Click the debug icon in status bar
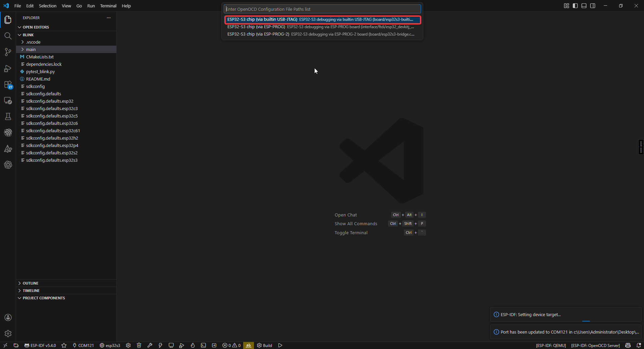Screen dimensions: 644x349 point(182,345)
